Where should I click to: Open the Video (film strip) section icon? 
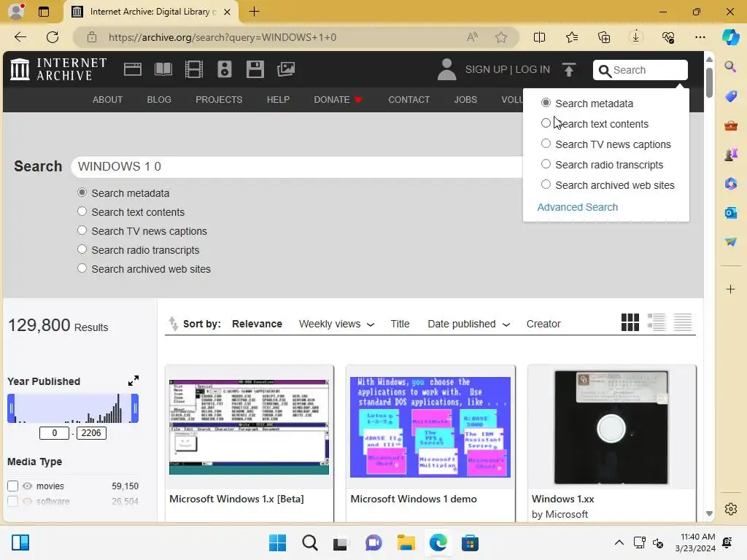click(194, 69)
